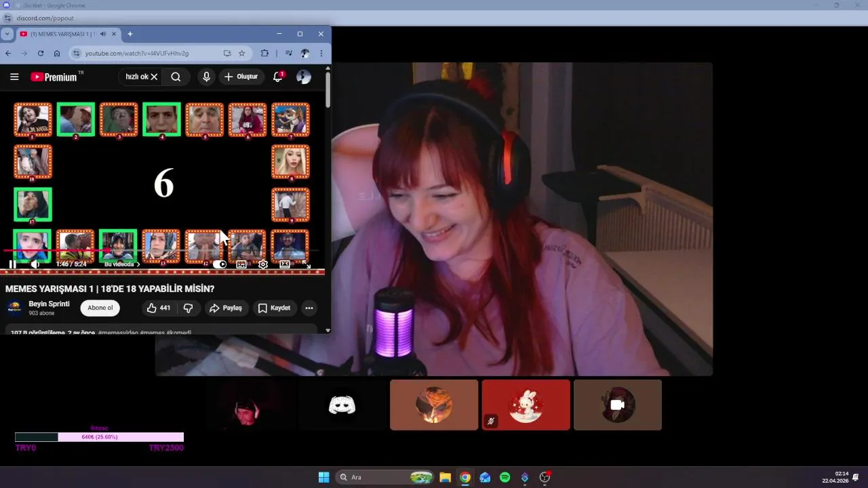Select the flower-avatar participant tile
Viewport: 868px width, 488px height.
(x=434, y=405)
